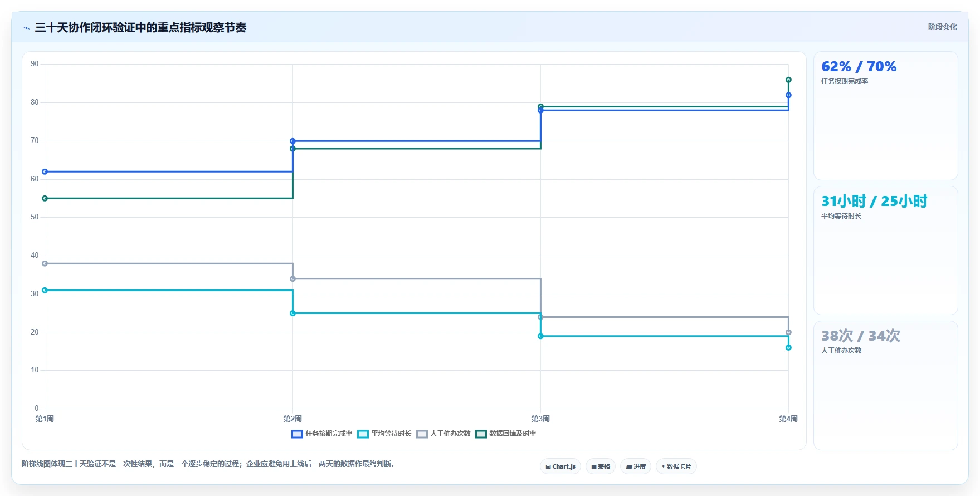Select the 表格 chip
Image resolution: width=980 pixels, height=496 pixels.
601,466
